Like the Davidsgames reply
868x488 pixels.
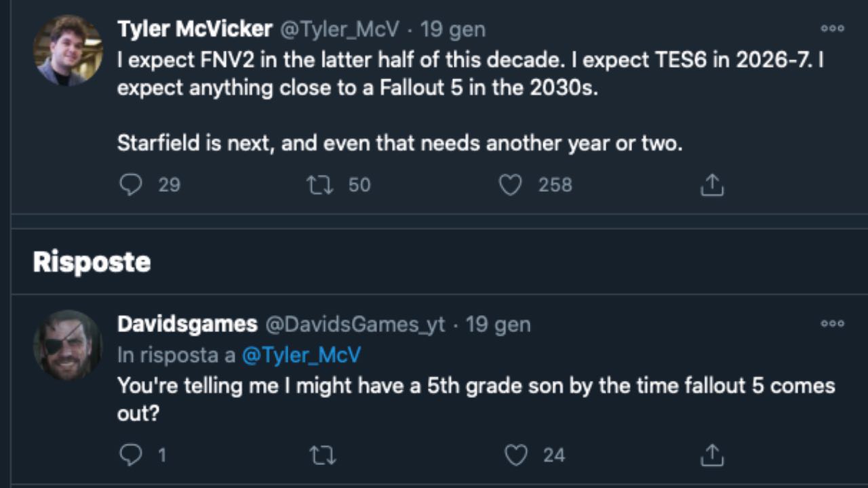coord(516,455)
